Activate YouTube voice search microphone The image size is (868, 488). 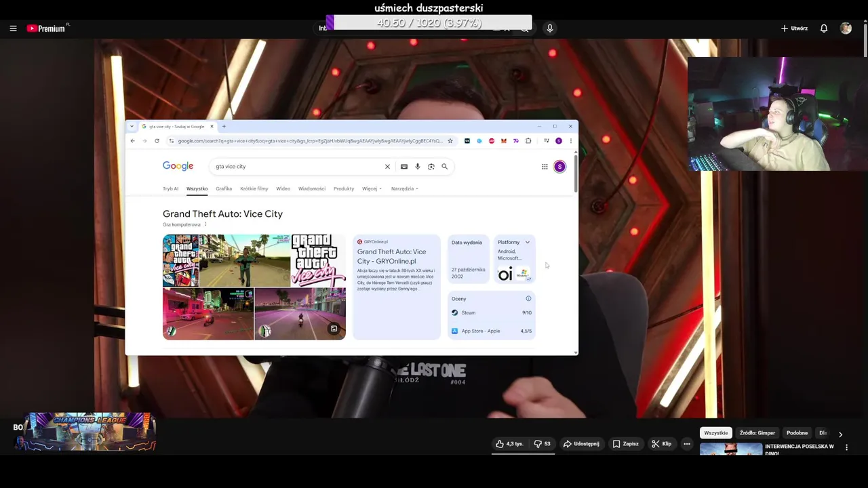(550, 28)
